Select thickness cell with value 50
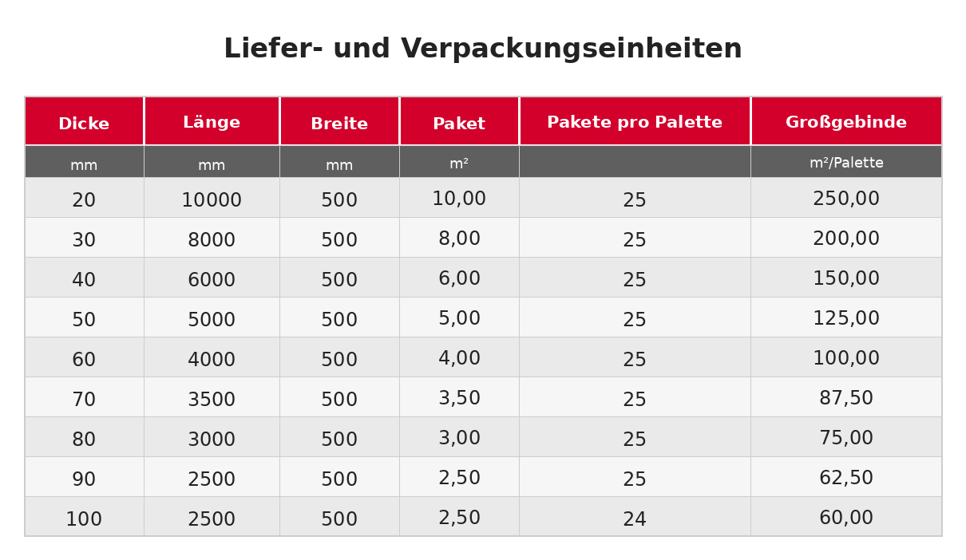Image resolution: width=966 pixels, height=560 pixels. click(x=84, y=320)
